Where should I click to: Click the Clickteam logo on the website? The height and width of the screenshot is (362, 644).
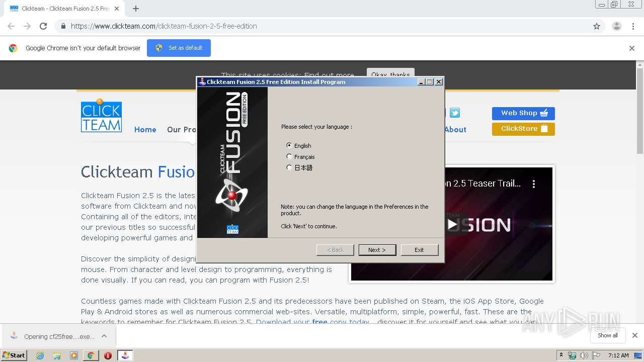click(x=101, y=116)
